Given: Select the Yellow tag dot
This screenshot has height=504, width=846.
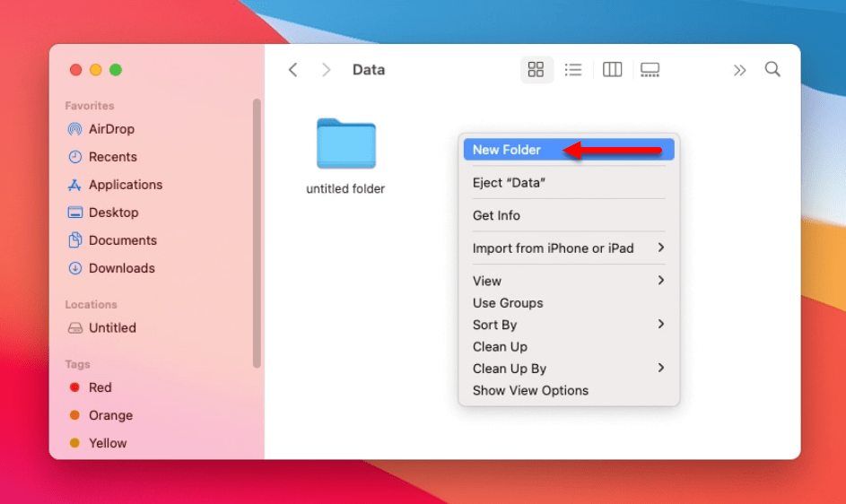Looking at the screenshot, I should [75, 442].
